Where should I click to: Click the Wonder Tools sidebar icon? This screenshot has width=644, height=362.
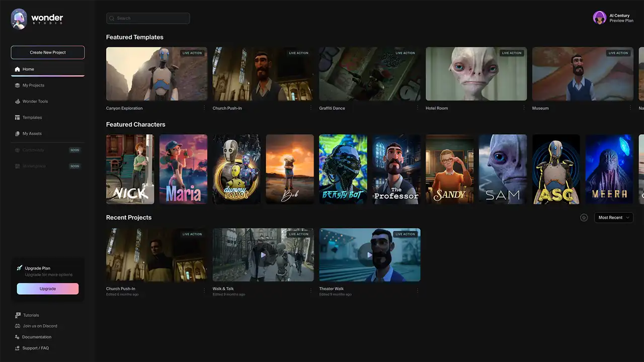click(x=18, y=102)
